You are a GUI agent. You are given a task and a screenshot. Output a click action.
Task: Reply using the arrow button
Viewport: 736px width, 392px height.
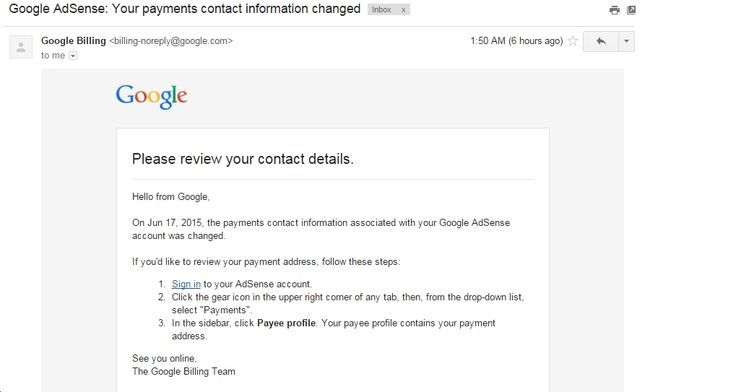[x=601, y=41]
